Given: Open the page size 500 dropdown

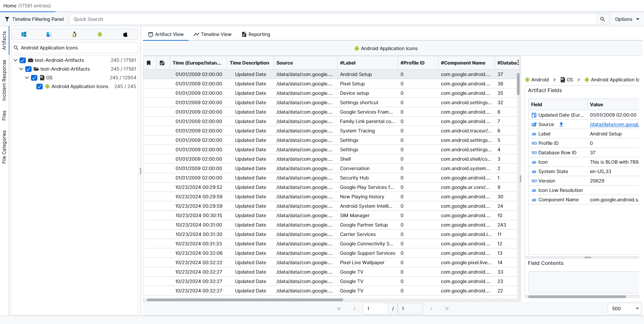Looking at the screenshot, I should pyautogui.click(x=624, y=309).
